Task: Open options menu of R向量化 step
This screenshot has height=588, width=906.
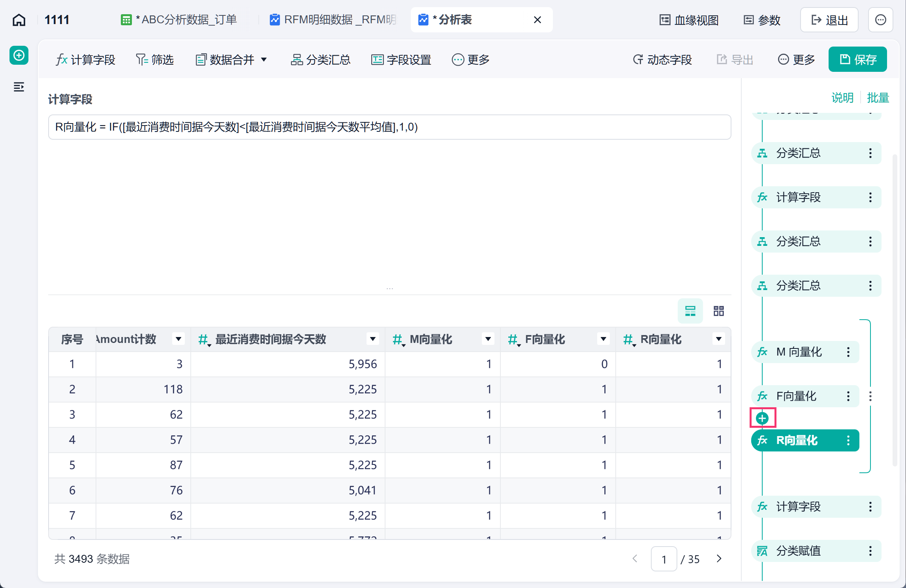Action: 848,440
